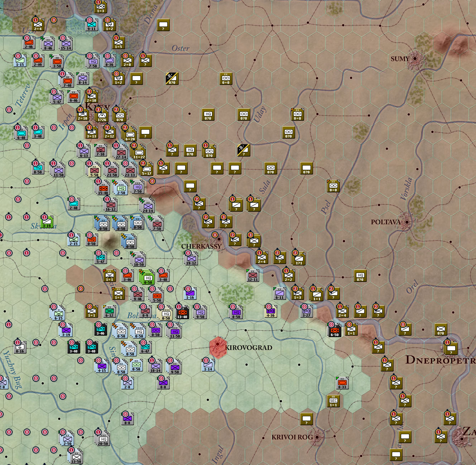This screenshot has height=465, width=476.
Task: Click the cavalry division counter labeled 6-11
Action: [280, 293]
